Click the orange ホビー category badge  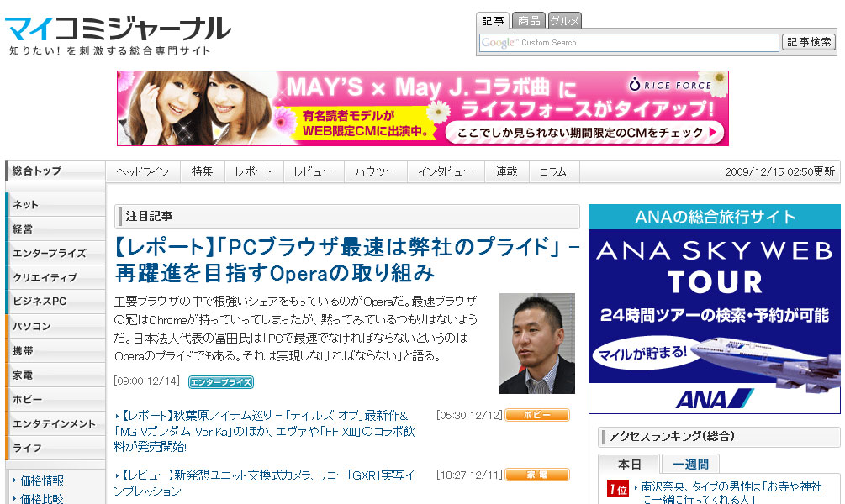coord(536,415)
